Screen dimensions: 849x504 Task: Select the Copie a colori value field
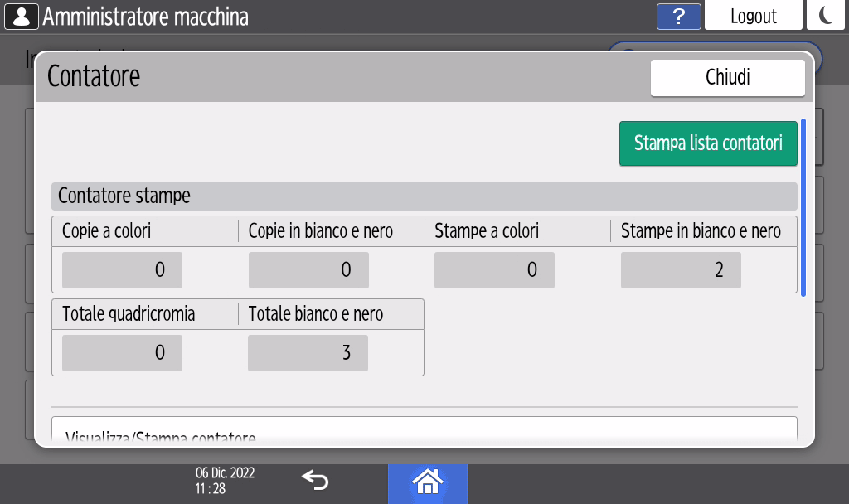click(x=122, y=269)
